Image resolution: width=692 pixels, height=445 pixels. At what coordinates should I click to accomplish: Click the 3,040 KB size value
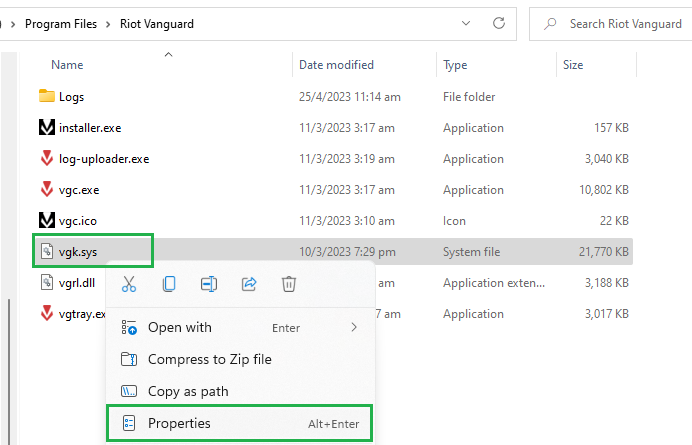point(607,158)
